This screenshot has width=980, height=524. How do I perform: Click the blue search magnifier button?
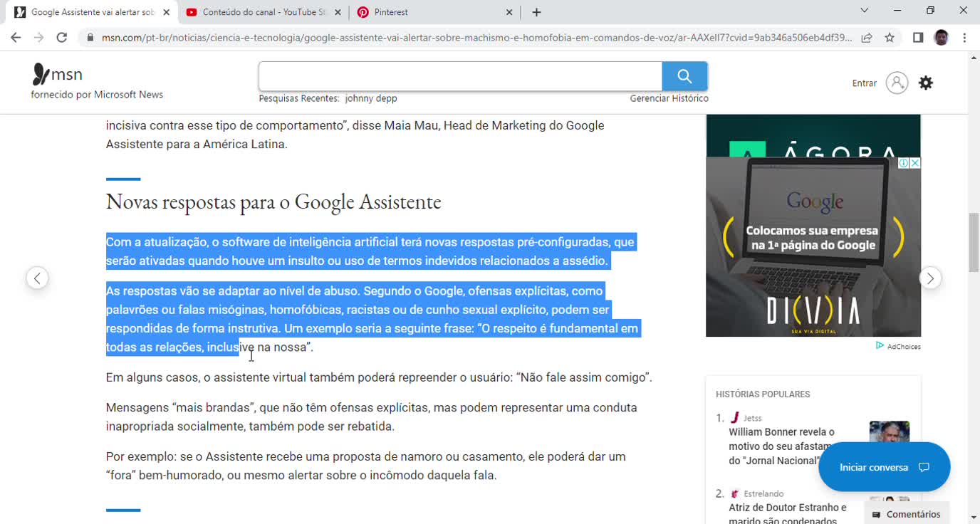point(684,76)
